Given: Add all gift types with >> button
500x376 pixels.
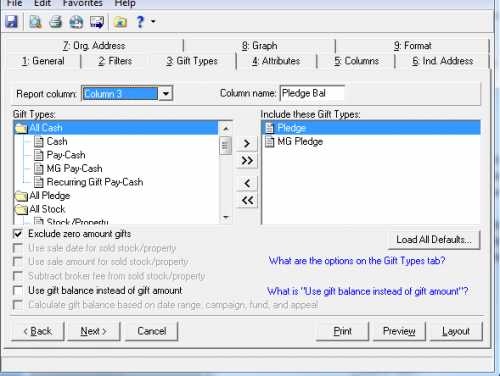Looking at the screenshot, I should pos(247,161).
